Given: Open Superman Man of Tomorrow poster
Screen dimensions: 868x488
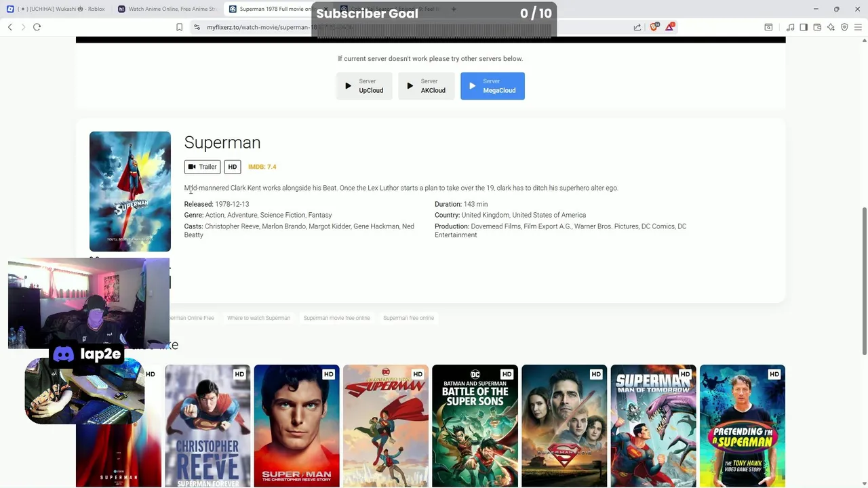Looking at the screenshot, I should pyautogui.click(x=653, y=426).
